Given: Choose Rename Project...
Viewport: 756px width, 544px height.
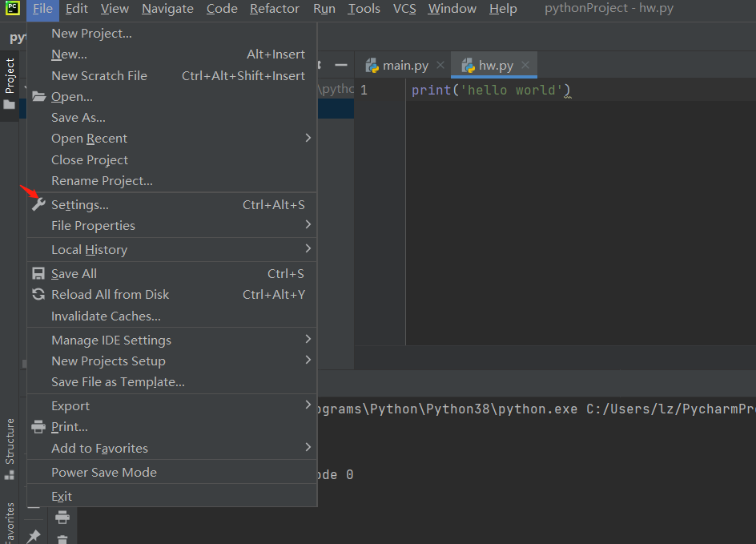Looking at the screenshot, I should pos(171,180).
